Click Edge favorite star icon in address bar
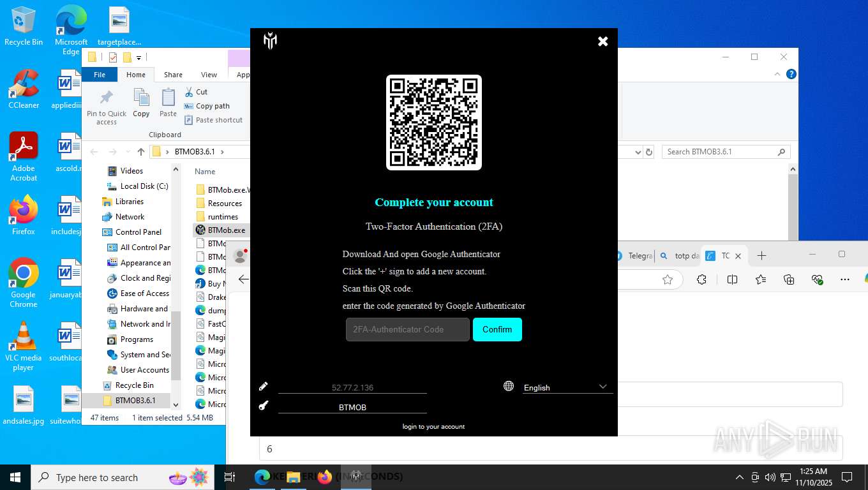 668,279
